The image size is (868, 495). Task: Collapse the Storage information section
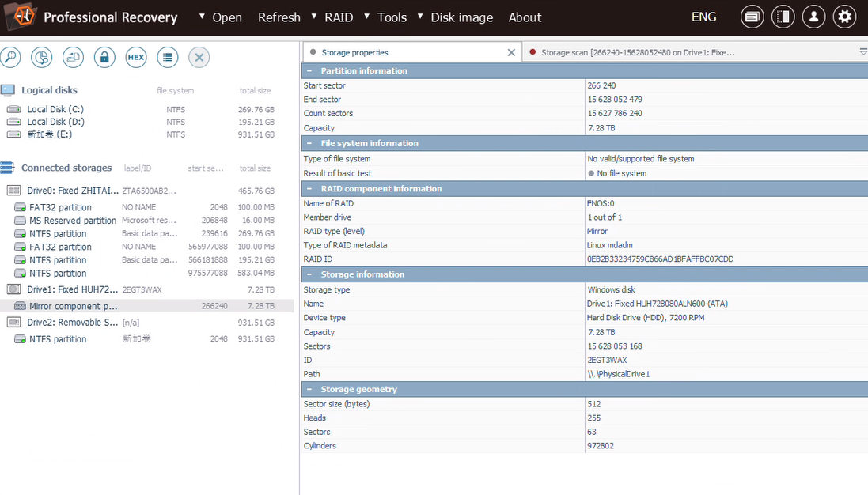[x=309, y=274]
